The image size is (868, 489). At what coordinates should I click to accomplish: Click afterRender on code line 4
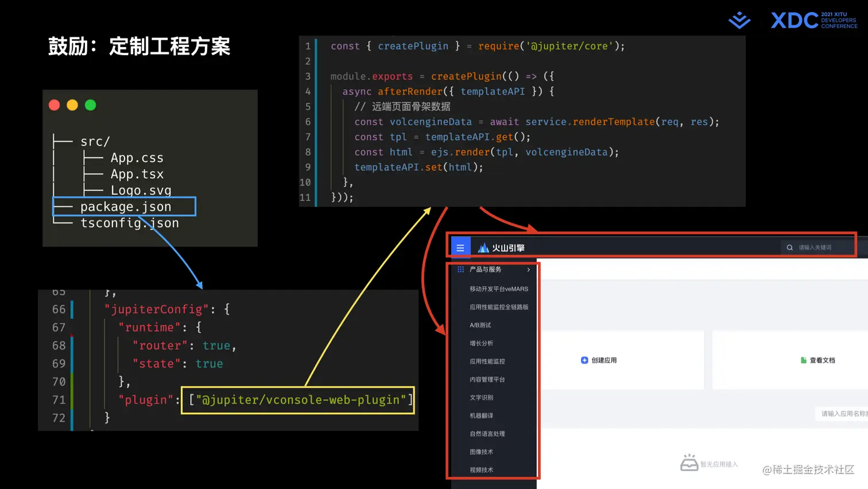(410, 91)
